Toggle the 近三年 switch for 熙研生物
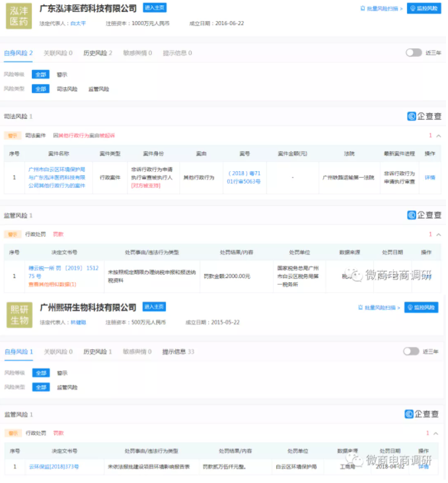The width and height of the screenshot is (448, 483). tap(412, 352)
